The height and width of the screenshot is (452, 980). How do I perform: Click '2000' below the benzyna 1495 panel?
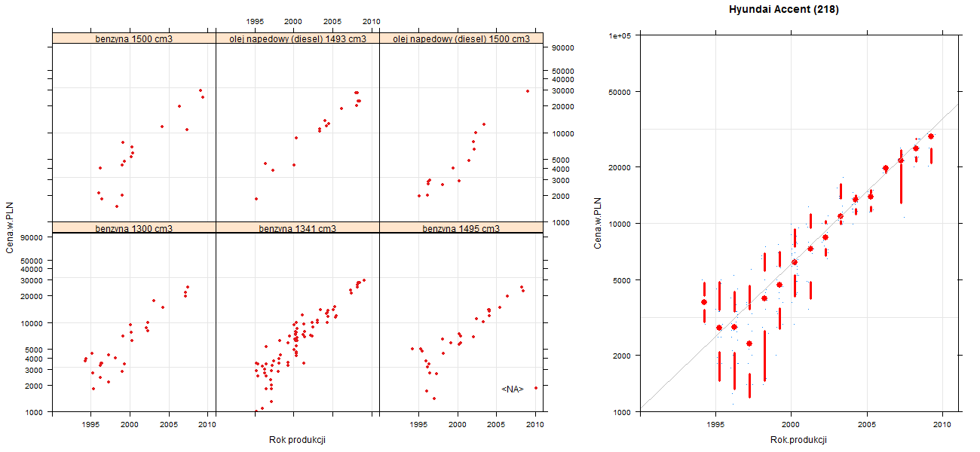coord(457,425)
